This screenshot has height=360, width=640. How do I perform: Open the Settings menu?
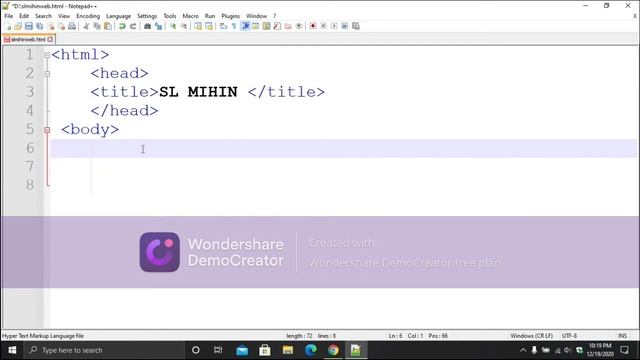(x=147, y=16)
